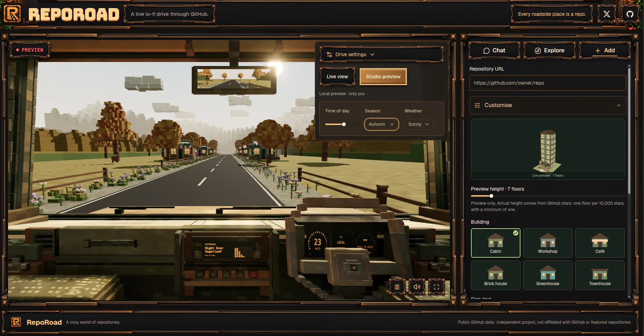
Task: Select the Cabin building type
Action: pyautogui.click(x=496, y=243)
